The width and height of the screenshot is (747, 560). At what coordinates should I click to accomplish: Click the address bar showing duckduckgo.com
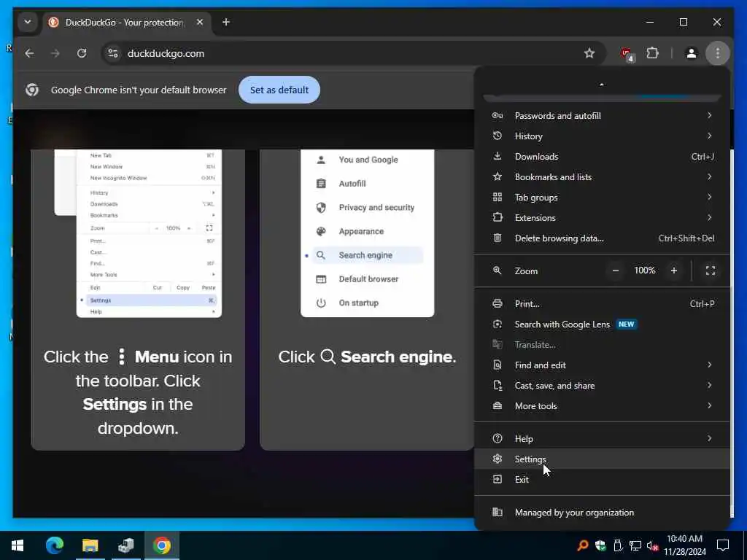(352, 53)
